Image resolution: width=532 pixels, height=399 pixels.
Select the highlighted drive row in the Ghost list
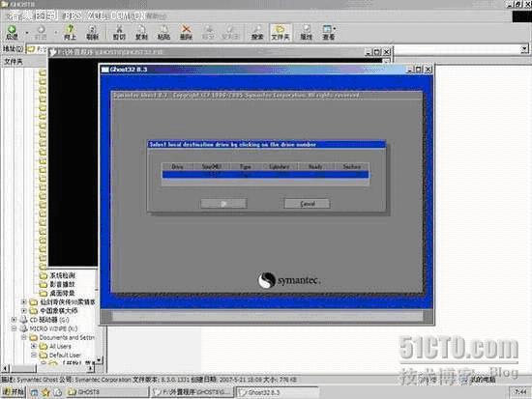coord(265,175)
